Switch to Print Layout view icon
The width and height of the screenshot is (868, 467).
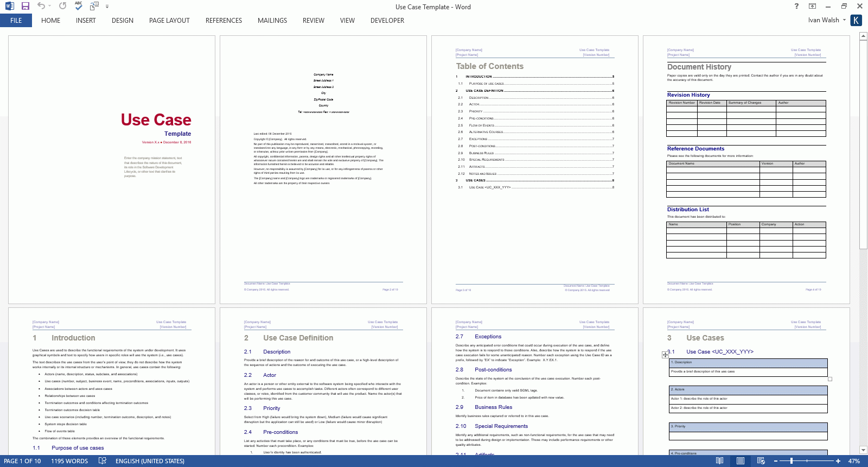tap(741, 461)
